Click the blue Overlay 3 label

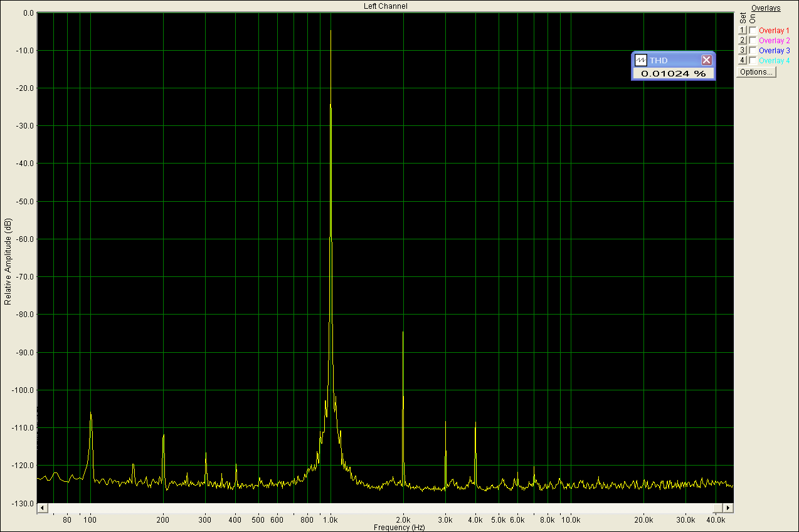[x=774, y=50]
